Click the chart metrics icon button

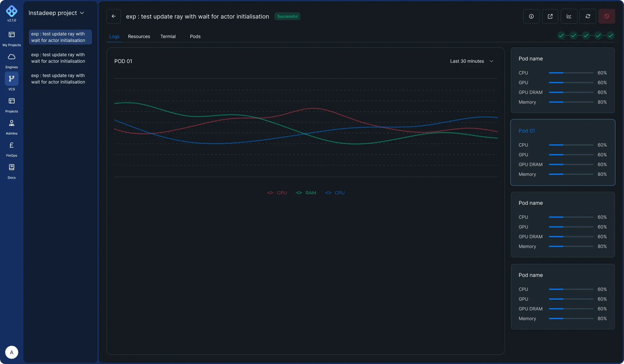[569, 16]
